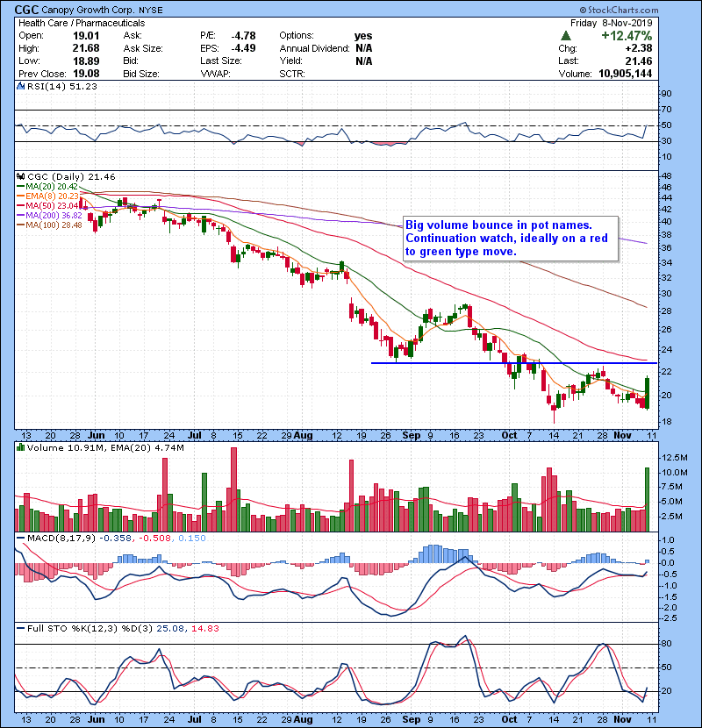Screen dimensions: 702x728
Task: Click the P/E -4.78 value
Action: 243,36
